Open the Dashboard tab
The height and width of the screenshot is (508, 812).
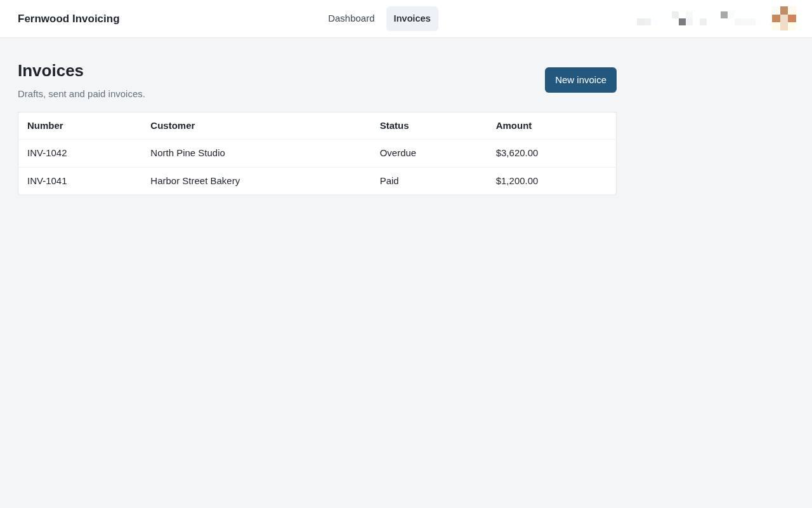351,18
